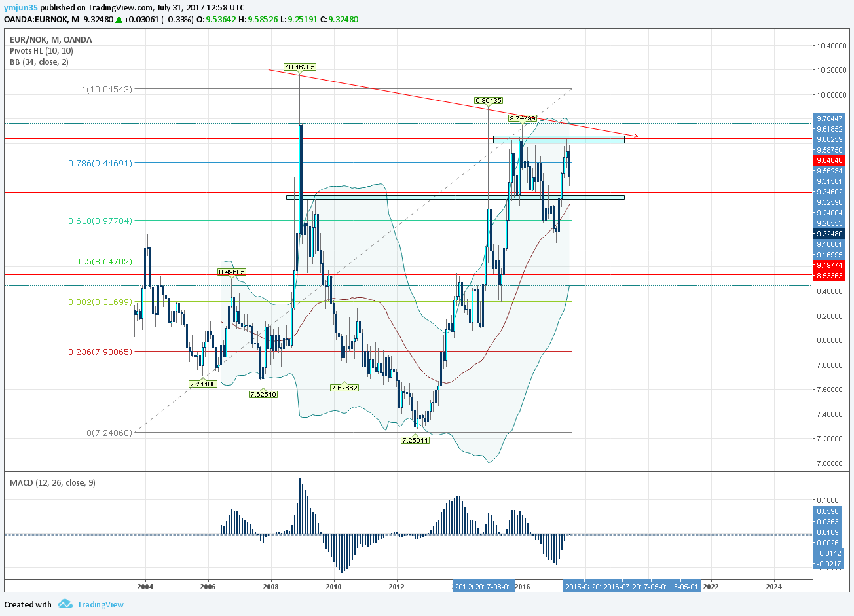Click the 2008 time axis label

point(271,587)
